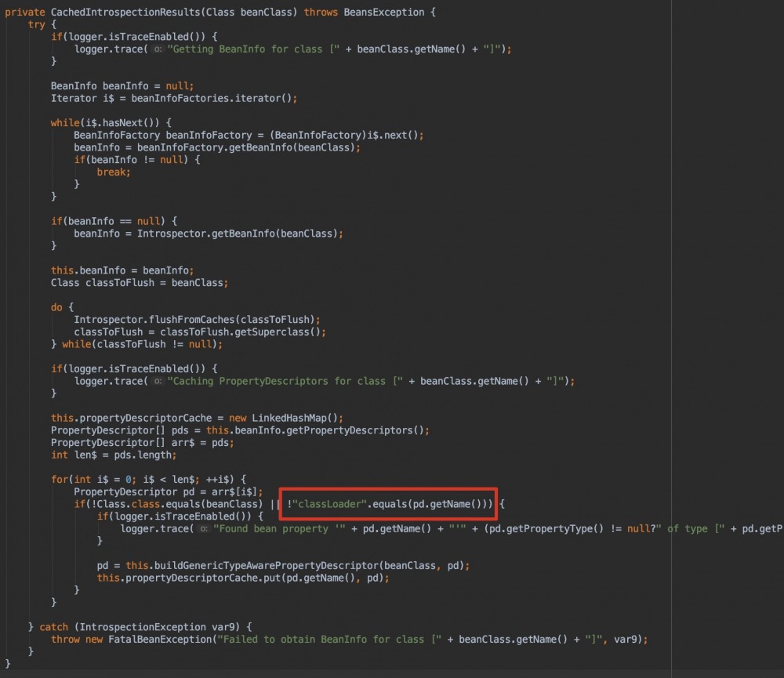Click 'int len$ = pds.length;' line
The height and width of the screenshot is (678, 784).
pos(114,455)
